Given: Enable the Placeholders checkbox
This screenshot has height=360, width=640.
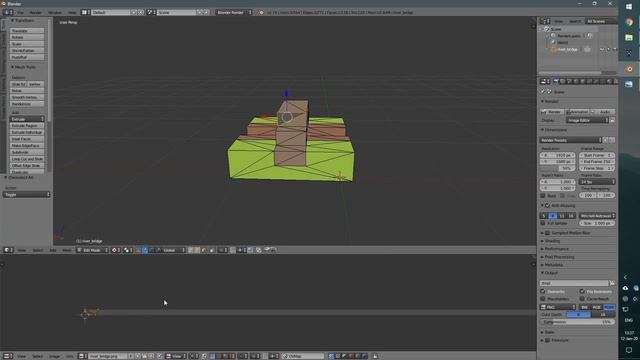Looking at the screenshot, I should click(543, 299).
